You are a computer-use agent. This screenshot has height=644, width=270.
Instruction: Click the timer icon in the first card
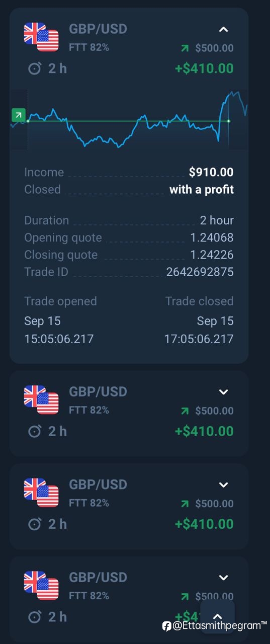34,68
